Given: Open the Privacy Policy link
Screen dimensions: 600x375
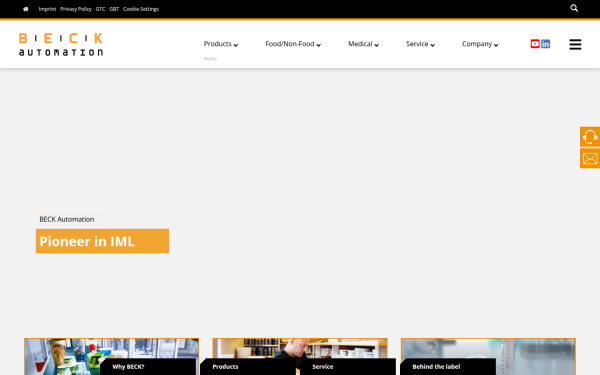Looking at the screenshot, I should [x=76, y=9].
